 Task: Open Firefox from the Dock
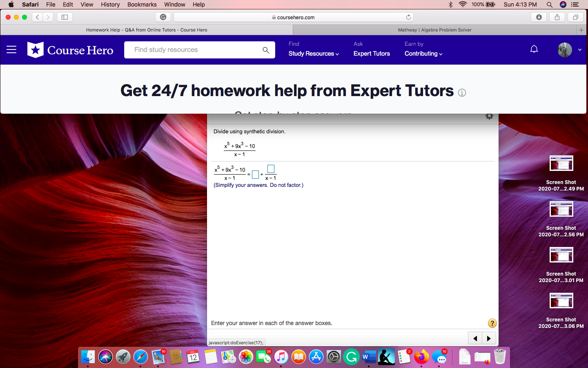click(x=421, y=357)
